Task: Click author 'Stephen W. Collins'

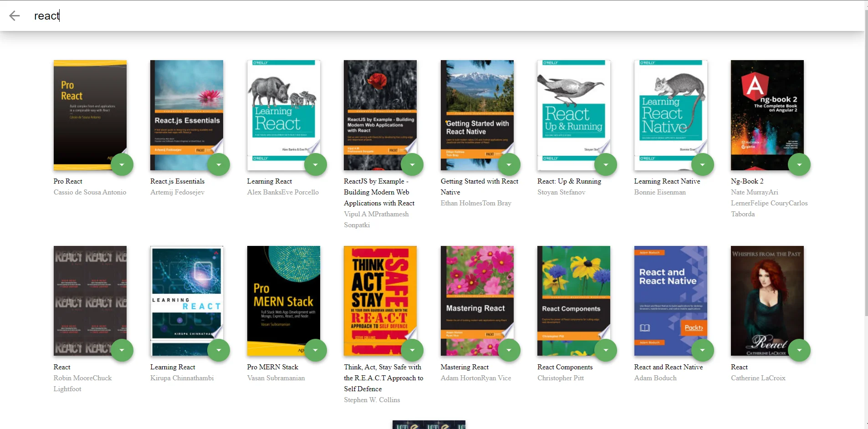Action: pyautogui.click(x=372, y=400)
